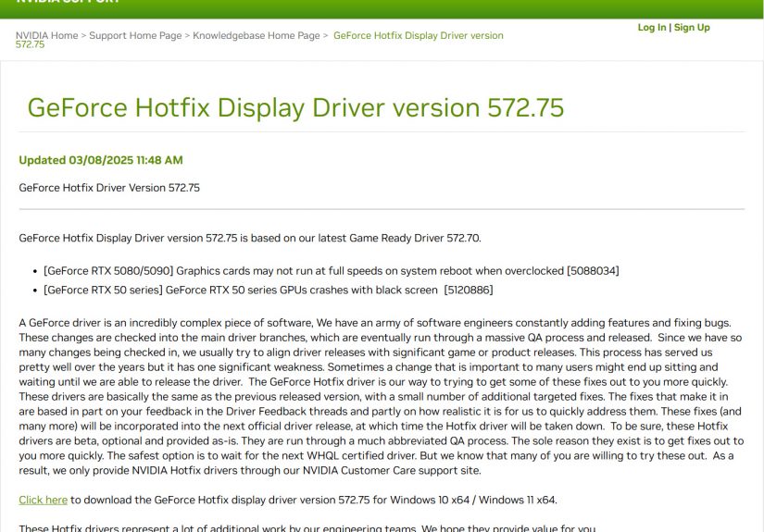Click the text 'NVIDIA Customer Care support site'
Image resolution: width=764 pixels, height=532 pixels.
tap(391, 471)
